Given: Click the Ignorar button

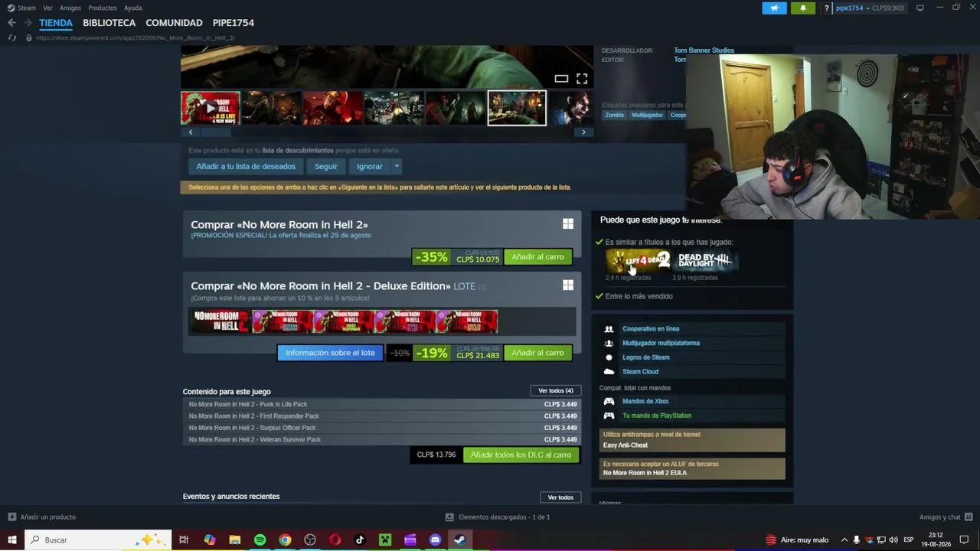Looking at the screenshot, I should (x=369, y=166).
